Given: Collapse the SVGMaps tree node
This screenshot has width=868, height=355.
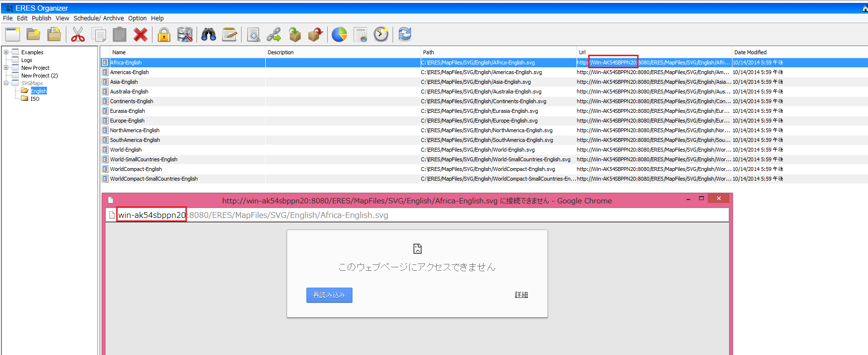Looking at the screenshot, I should click(x=6, y=83).
